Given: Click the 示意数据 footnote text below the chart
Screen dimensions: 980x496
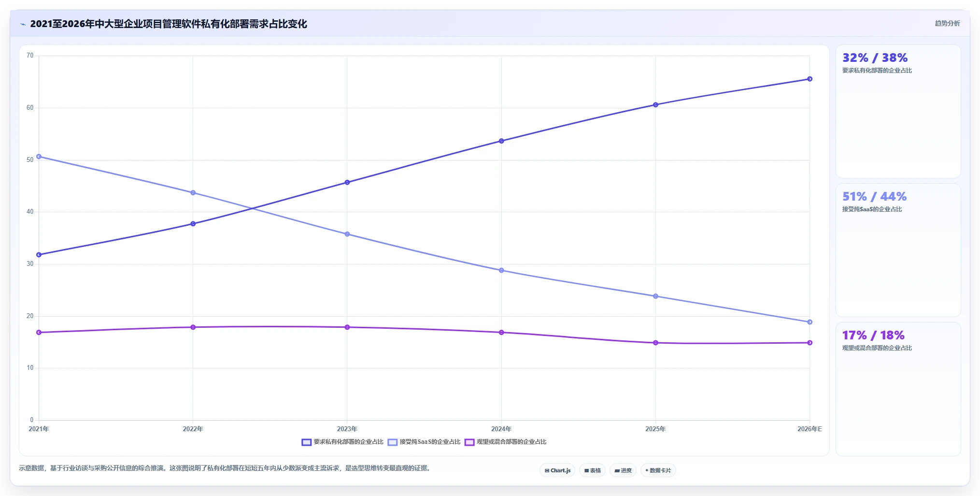Looking at the screenshot, I should point(225,468).
